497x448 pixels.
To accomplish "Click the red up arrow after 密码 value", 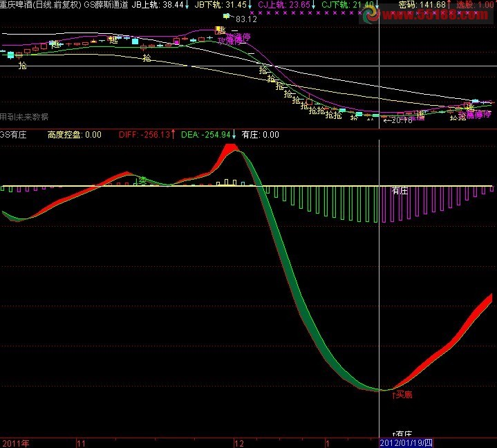I will [449, 5].
